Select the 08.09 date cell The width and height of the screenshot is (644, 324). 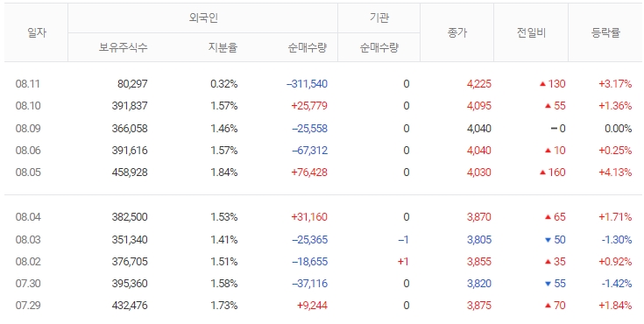28,129
